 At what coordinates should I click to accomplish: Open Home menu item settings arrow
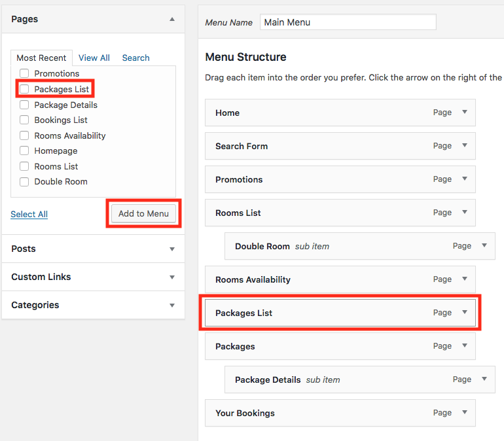pos(465,112)
